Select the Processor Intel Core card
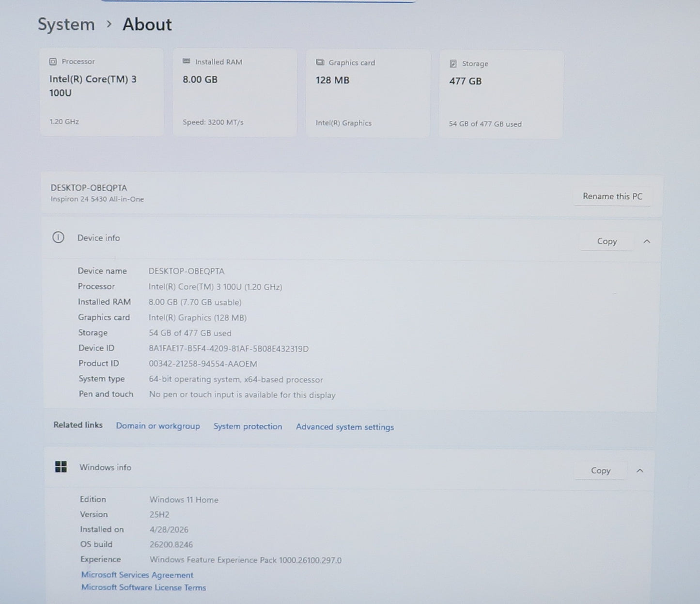The image size is (700, 604). coord(102,92)
